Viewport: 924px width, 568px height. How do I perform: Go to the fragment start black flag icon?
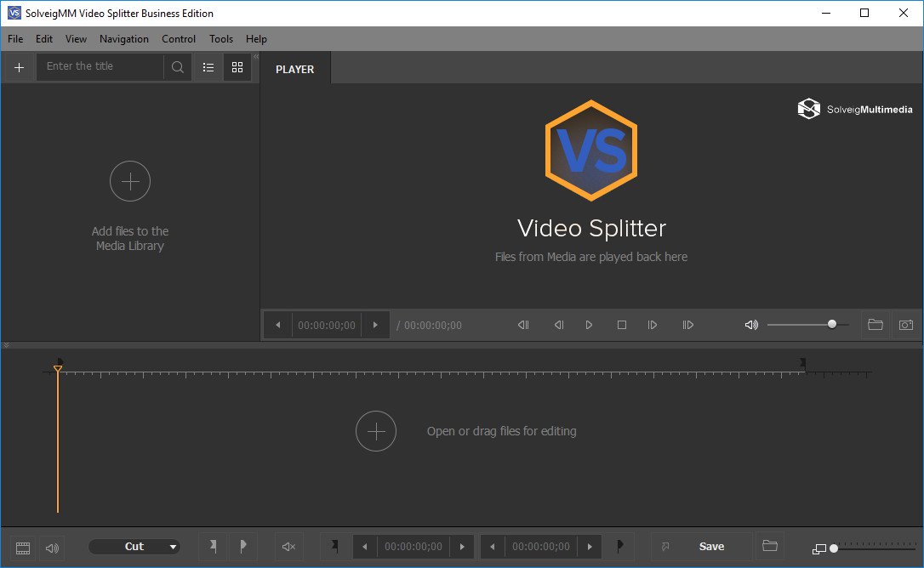click(x=334, y=547)
